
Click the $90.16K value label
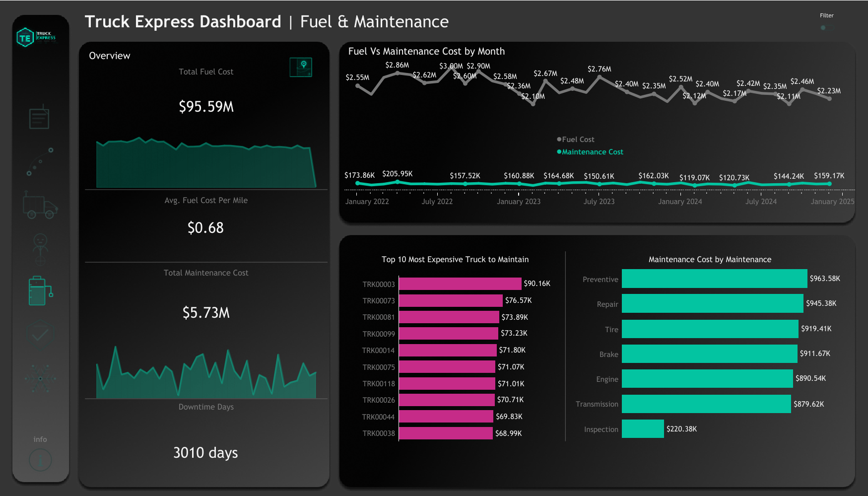[537, 283]
